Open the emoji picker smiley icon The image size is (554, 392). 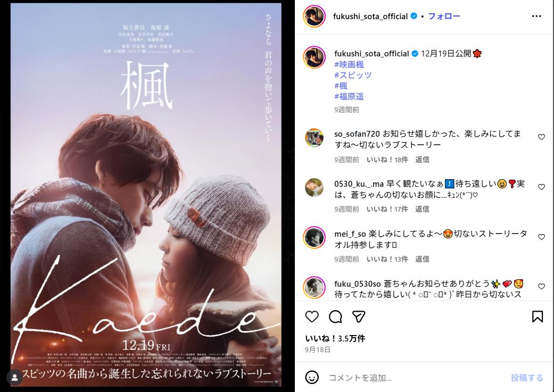click(x=312, y=378)
